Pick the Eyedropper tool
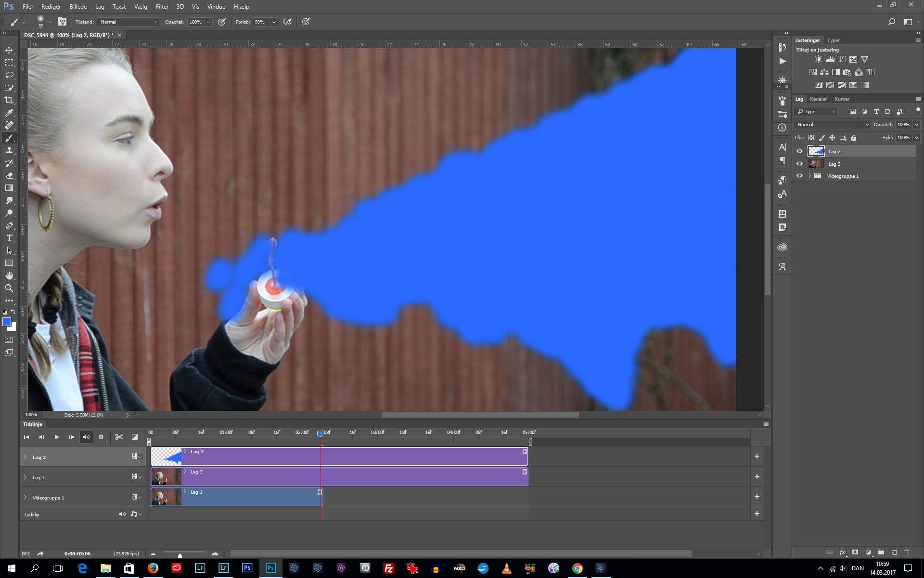 [9, 113]
